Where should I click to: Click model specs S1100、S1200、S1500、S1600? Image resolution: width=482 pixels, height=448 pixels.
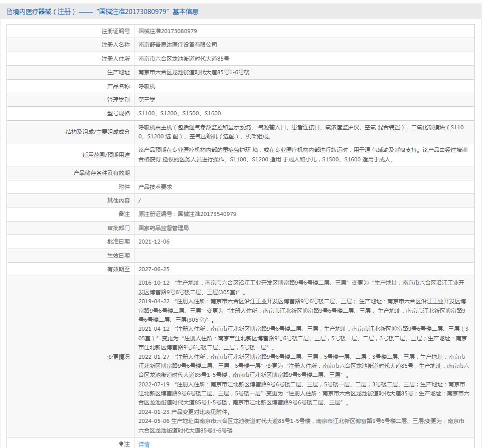pos(180,114)
